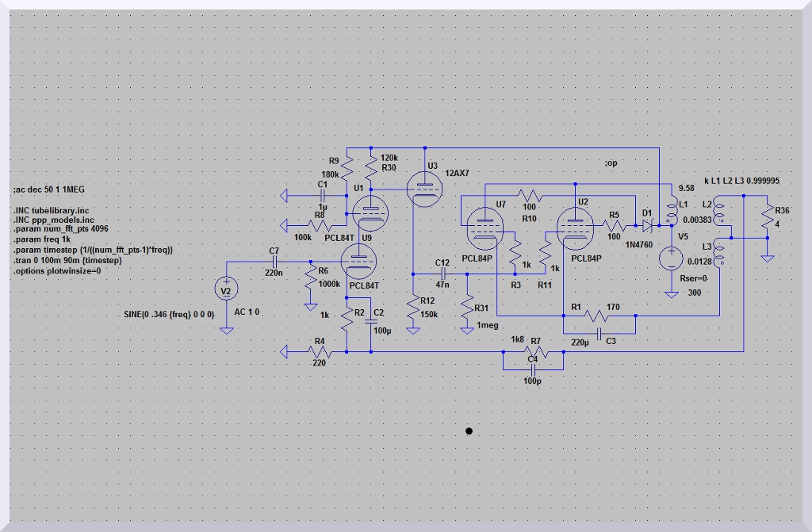Image resolution: width=812 pixels, height=532 pixels.
Task: Click the U2 PCL84P pentode tube
Action: (x=575, y=227)
